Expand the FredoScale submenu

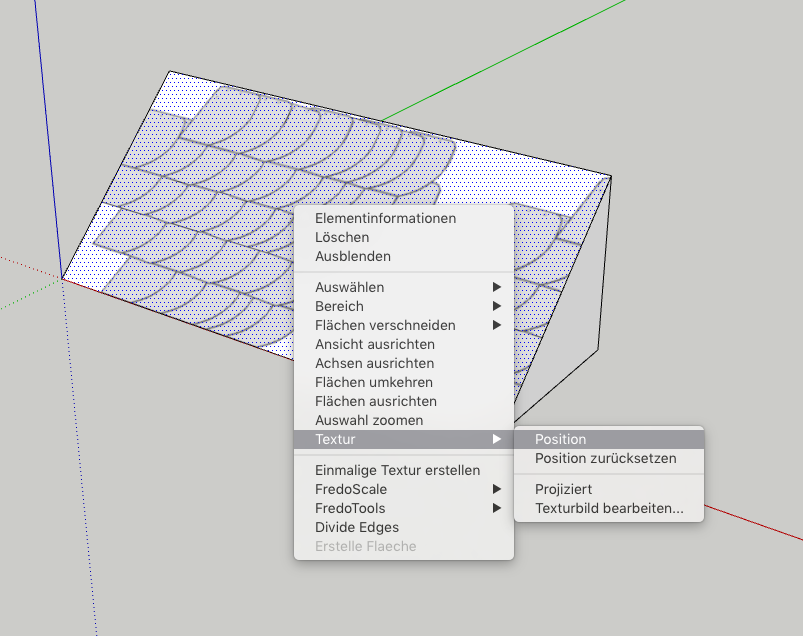click(x=351, y=489)
